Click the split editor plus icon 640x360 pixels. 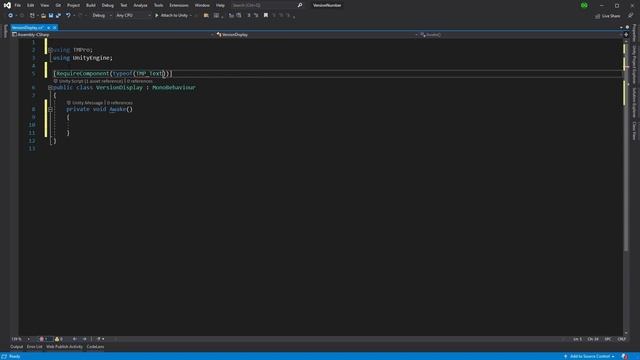click(626, 35)
